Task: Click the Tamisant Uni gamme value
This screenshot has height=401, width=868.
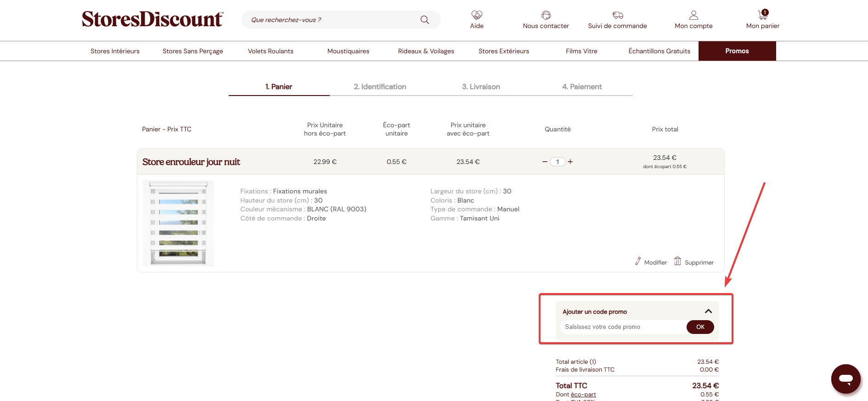Action: 479,218
